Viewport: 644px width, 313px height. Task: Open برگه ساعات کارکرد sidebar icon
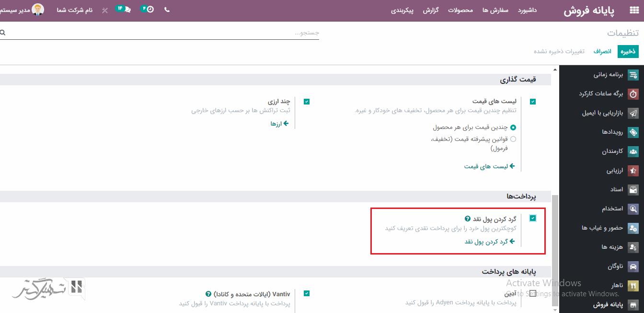tap(633, 94)
